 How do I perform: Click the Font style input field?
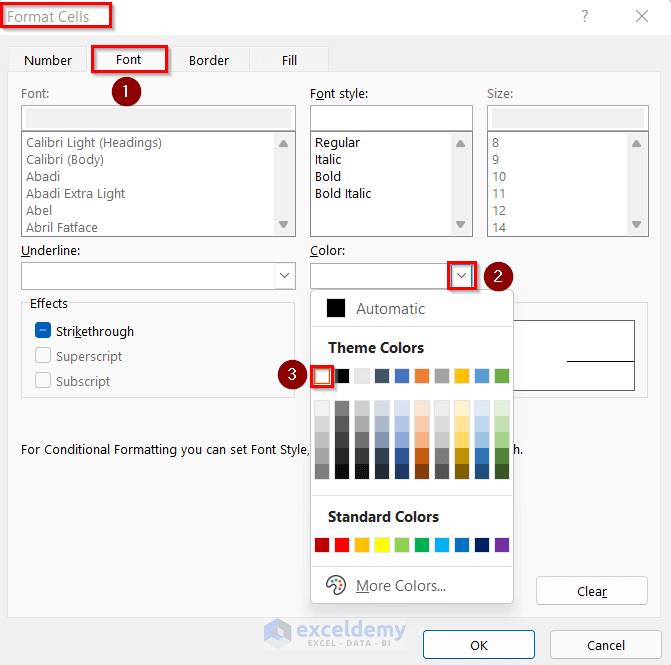(391, 118)
